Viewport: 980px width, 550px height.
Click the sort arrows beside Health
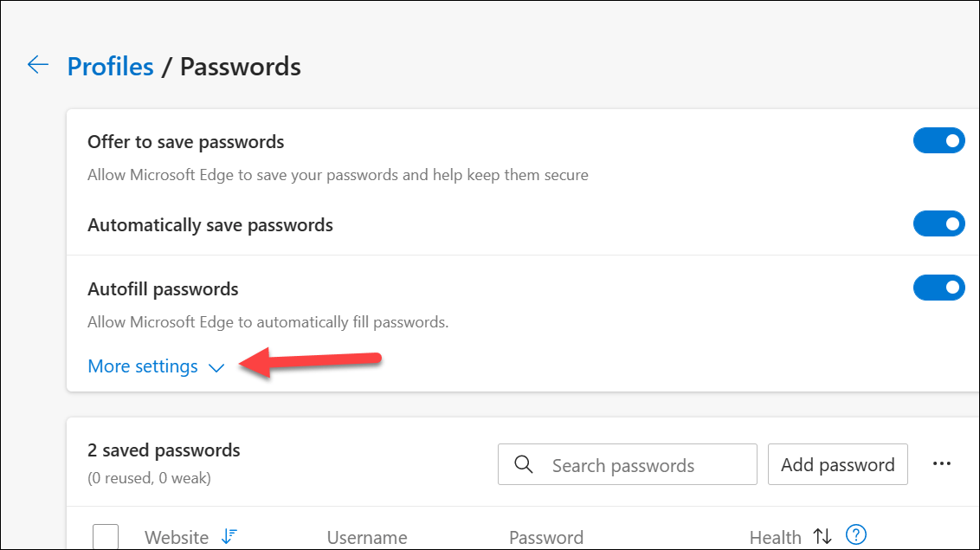(x=822, y=536)
